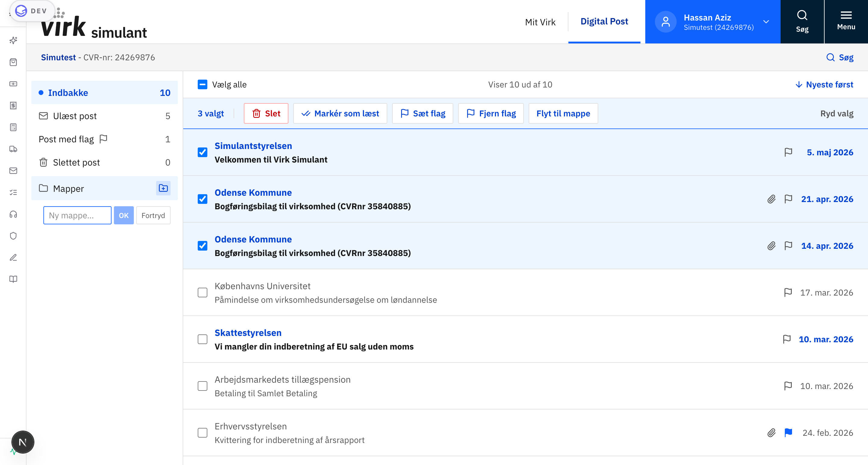Delete selected messages with Slet

tap(266, 113)
